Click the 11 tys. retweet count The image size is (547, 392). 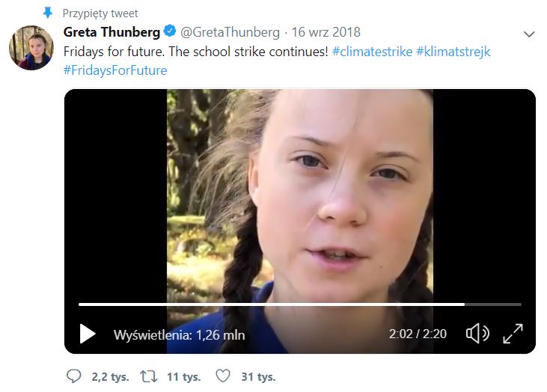tap(183, 377)
